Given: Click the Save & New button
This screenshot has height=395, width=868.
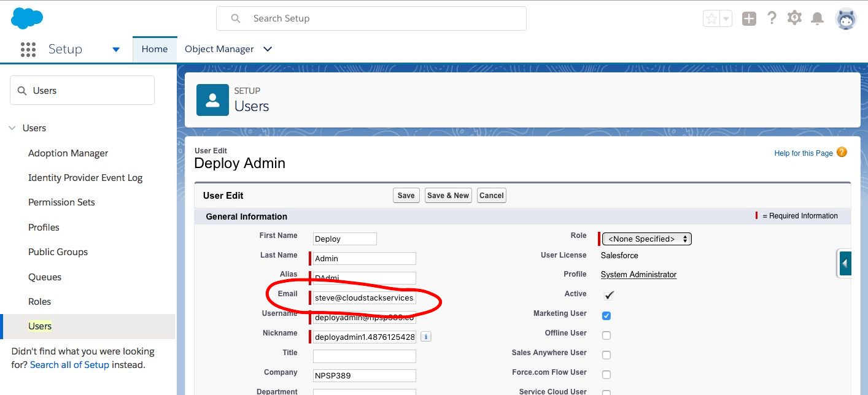Looking at the screenshot, I should [448, 196].
